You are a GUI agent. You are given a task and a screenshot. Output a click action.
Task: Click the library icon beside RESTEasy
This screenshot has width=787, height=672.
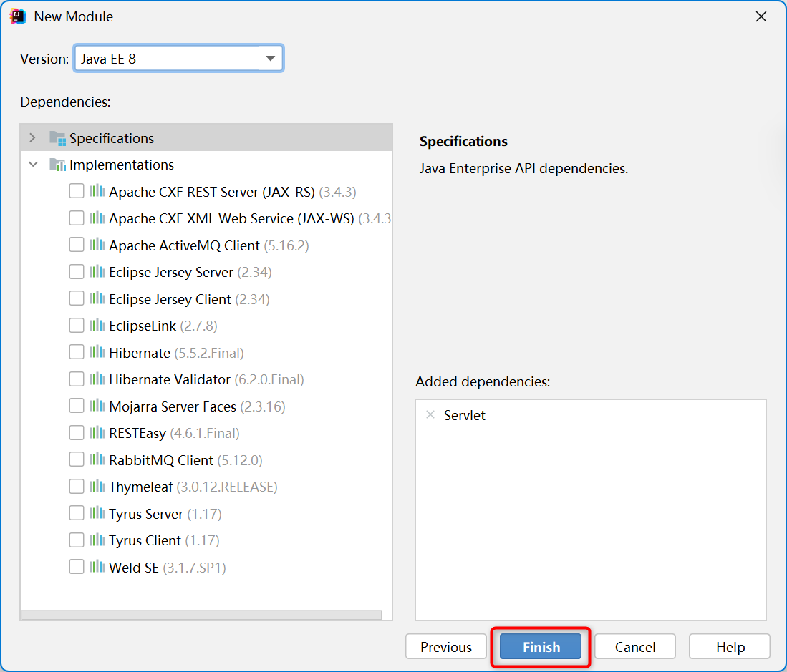97,432
